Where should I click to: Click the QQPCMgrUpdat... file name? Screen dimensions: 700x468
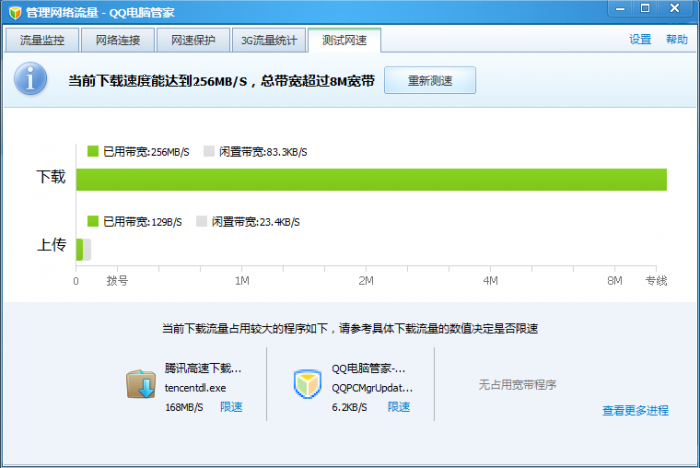372,388
